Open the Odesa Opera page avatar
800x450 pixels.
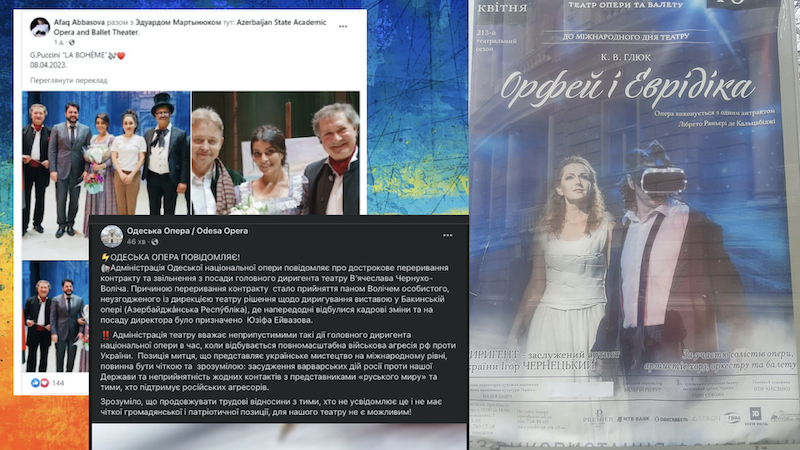pos(111,236)
